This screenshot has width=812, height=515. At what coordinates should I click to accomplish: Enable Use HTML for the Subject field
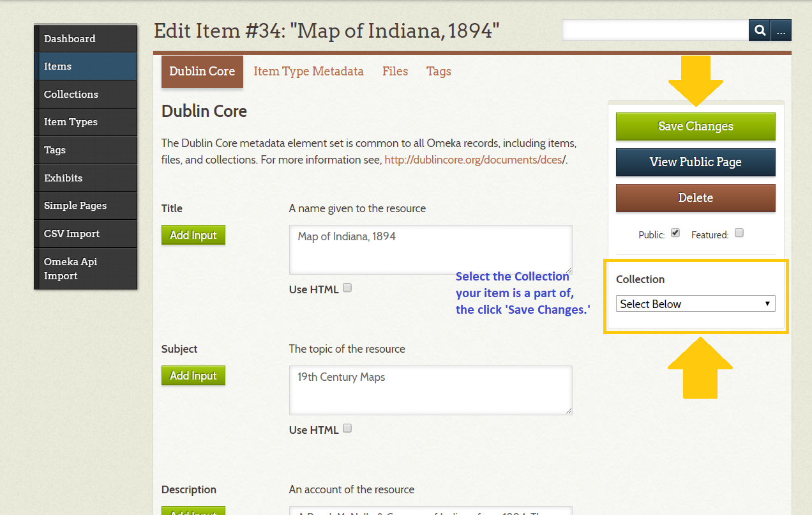coord(347,429)
